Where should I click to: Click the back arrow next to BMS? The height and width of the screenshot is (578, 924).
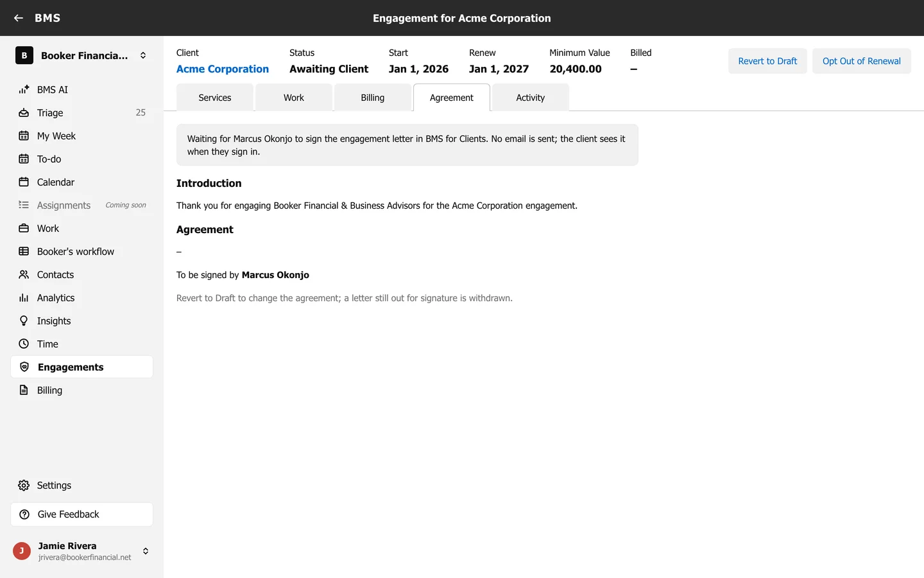click(19, 18)
